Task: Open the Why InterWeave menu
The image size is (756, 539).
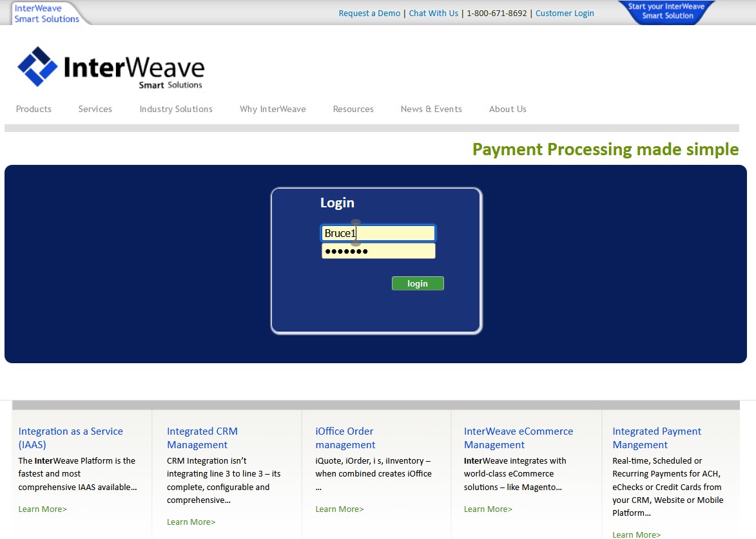Action: click(x=272, y=109)
